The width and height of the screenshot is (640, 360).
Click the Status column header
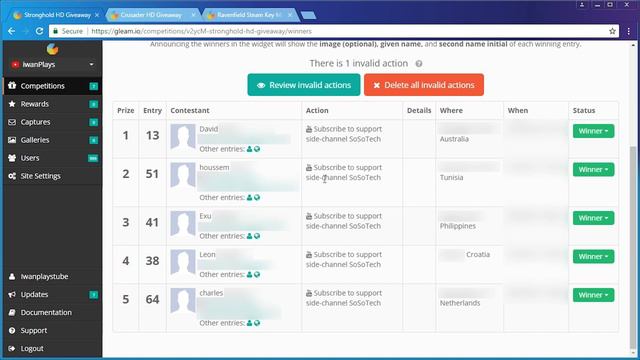pyautogui.click(x=584, y=111)
